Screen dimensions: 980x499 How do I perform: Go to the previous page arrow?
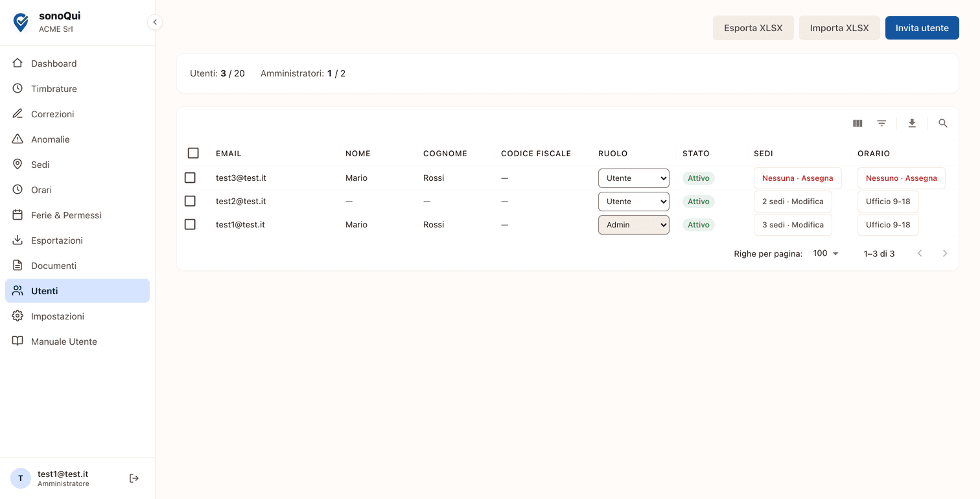pos(920,253)
